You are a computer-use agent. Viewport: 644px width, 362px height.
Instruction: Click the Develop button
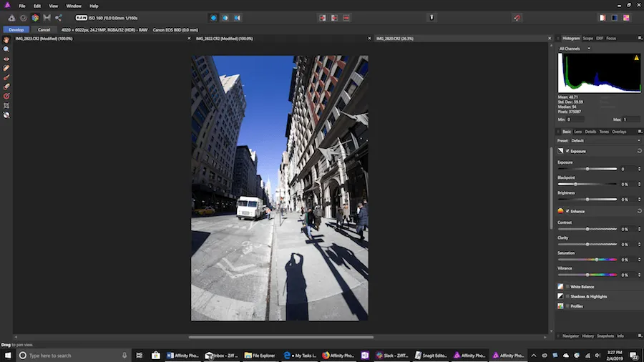click(16, 29)
